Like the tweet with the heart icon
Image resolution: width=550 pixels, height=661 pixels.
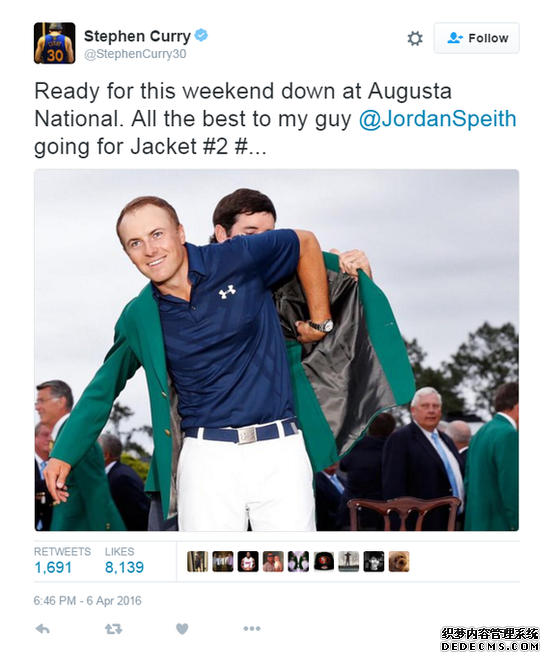(x=182, y=629)
